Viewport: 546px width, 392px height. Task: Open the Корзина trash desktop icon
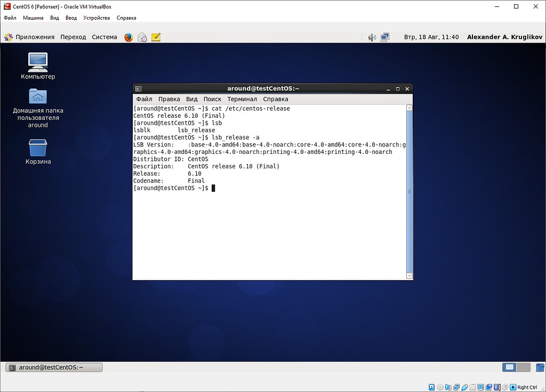click(x=38, y=152)
